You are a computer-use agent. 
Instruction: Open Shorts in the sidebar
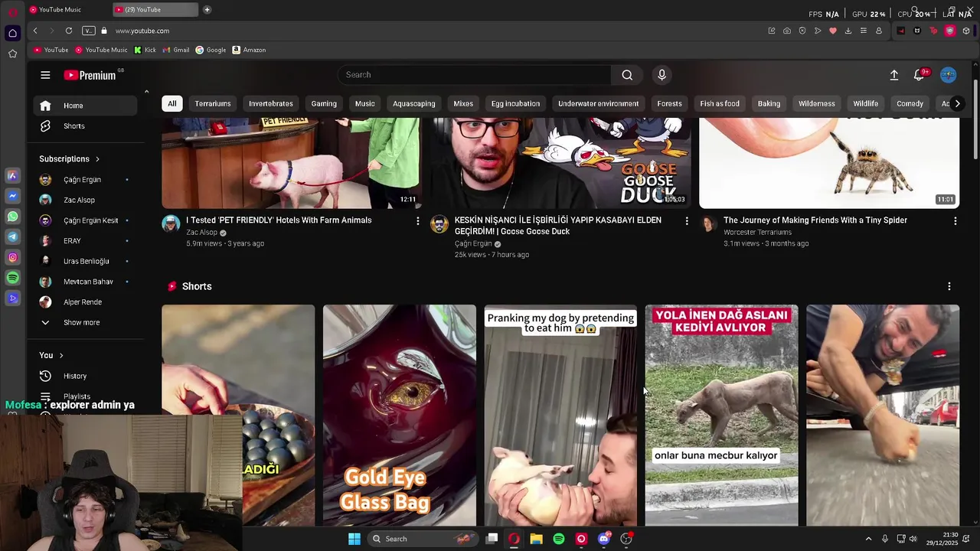pyautogui.click(x=85, y=126)
